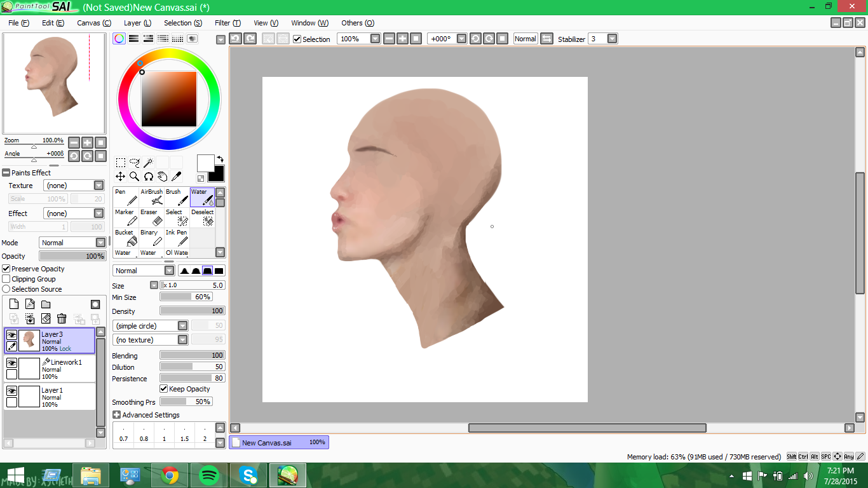Open the Layer menu
Image resolution: width=868 pixels, height=488 pixels.
[x=137, y=23]
